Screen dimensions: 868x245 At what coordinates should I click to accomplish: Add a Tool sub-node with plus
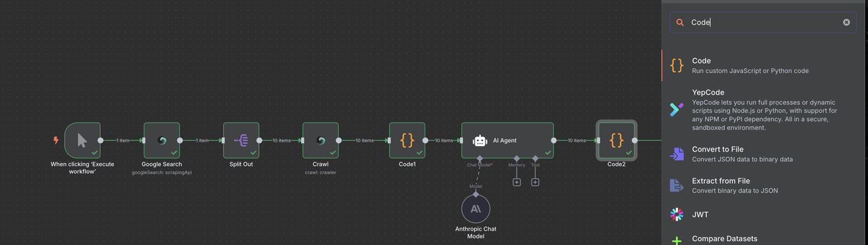click(x=535, y=182)
